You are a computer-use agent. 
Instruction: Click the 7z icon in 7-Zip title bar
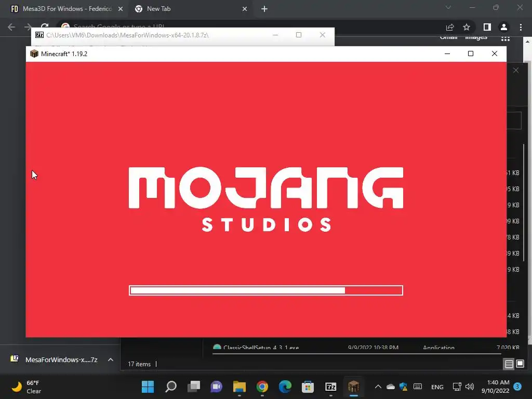tap(39, 35)
